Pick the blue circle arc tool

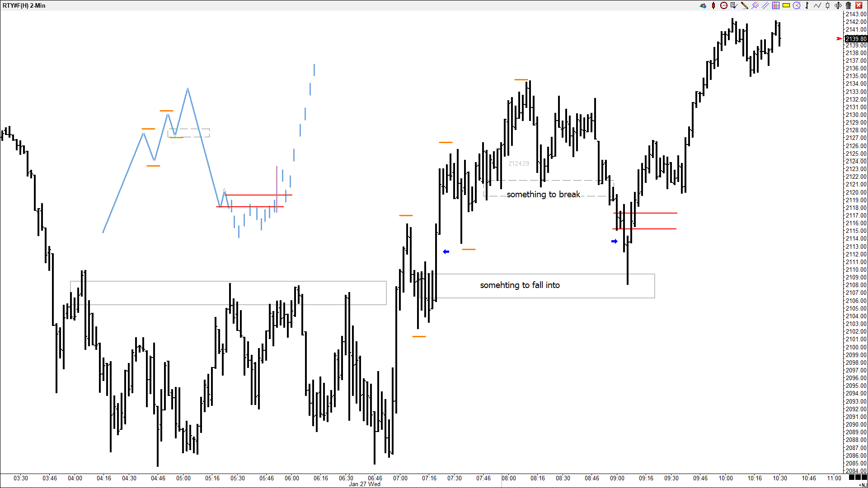coord(797,5)
